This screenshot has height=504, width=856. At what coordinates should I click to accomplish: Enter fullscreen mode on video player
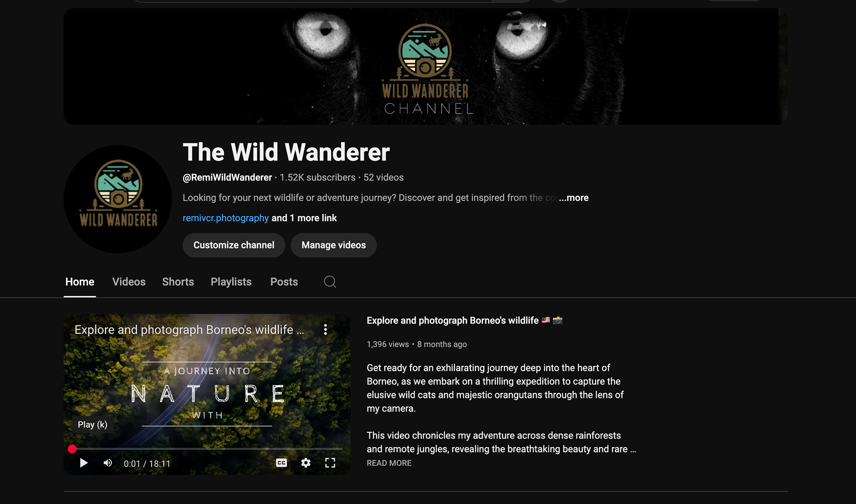330,463
